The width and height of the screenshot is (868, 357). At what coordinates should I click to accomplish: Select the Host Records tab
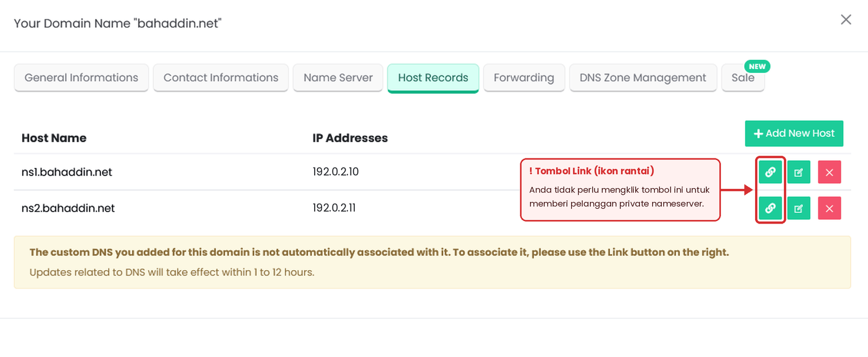pyautogui.click(x=433, y=78)
